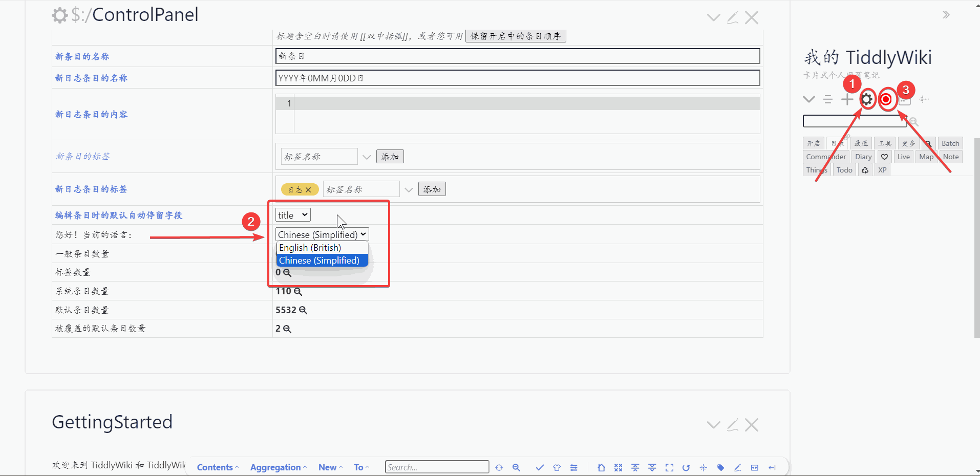Image resolution: width=980 pixels, height=476 pixels.
Task: Open the 编辑条目时的默认自动停留字段 link
Action: point(119,215)
